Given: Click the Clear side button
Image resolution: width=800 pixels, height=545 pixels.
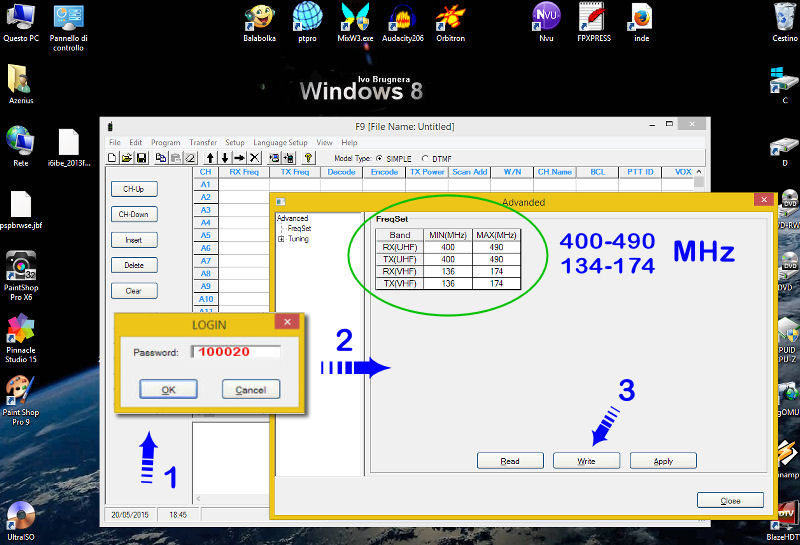Looking at the screenshot, I should pyautogui.click(x=134, y=291).
